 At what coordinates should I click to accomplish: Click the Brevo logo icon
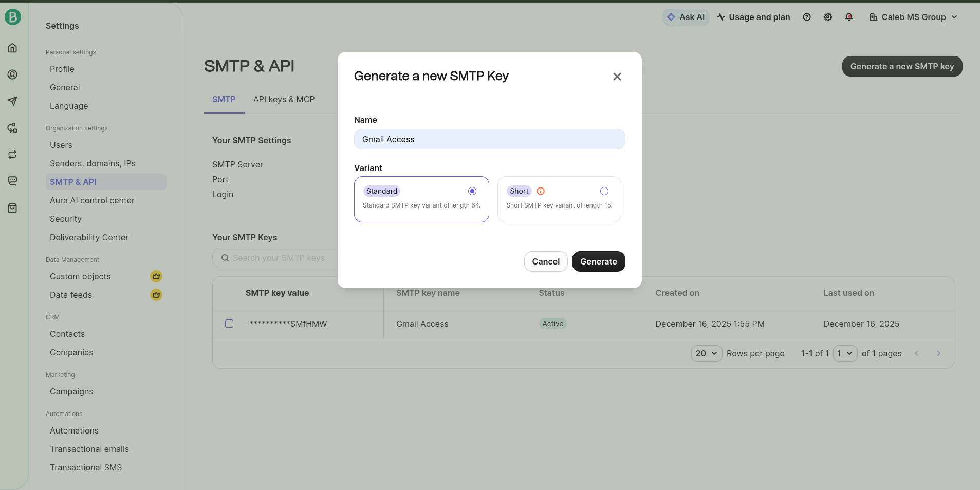[x=13, y=17]
